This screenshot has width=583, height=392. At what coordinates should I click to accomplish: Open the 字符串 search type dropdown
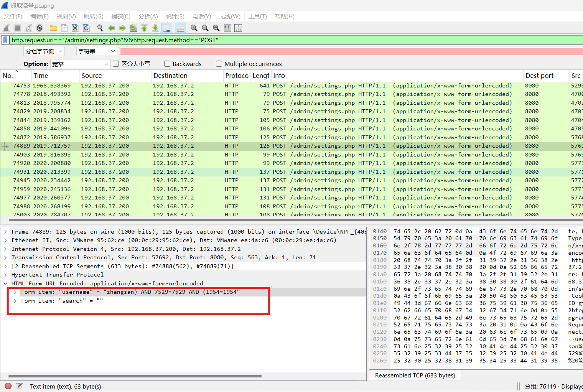click(97, 51)
